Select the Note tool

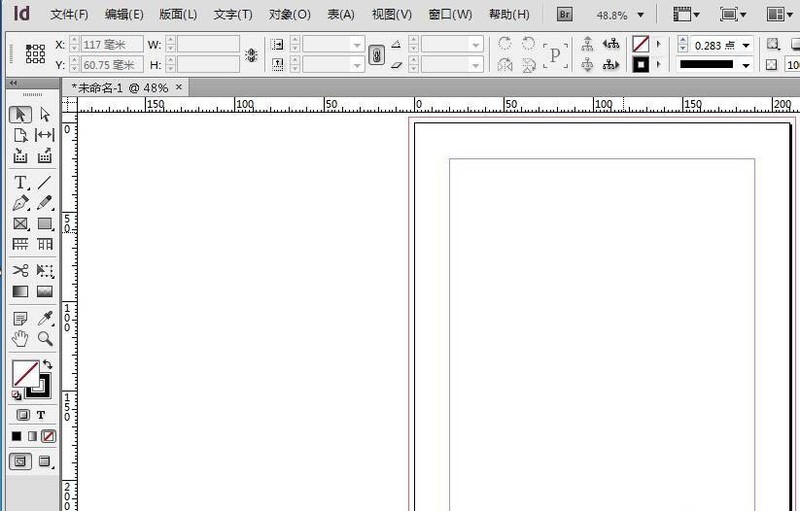[20, 319]
